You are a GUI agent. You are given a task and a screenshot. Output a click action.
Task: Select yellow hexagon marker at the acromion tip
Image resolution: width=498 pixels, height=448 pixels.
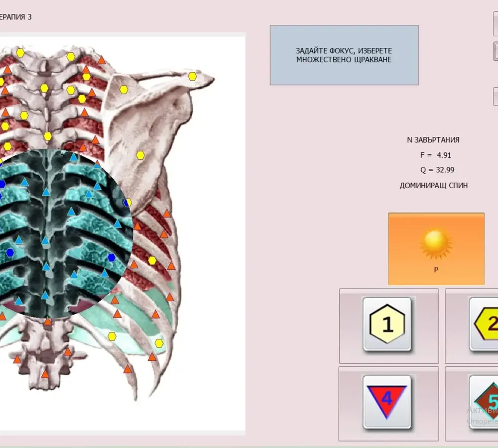[x=192, y=76]
